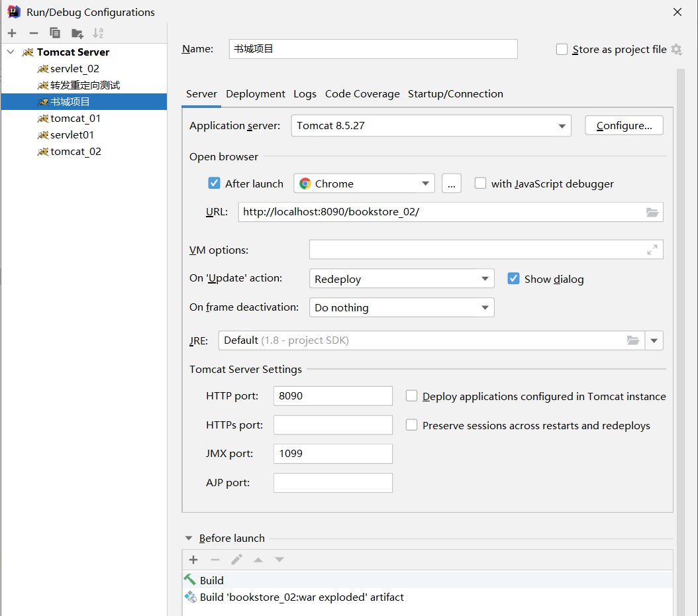Click the vertical scrollbar on the right
The height and width of the screenshot is (616, 698).
681,342
